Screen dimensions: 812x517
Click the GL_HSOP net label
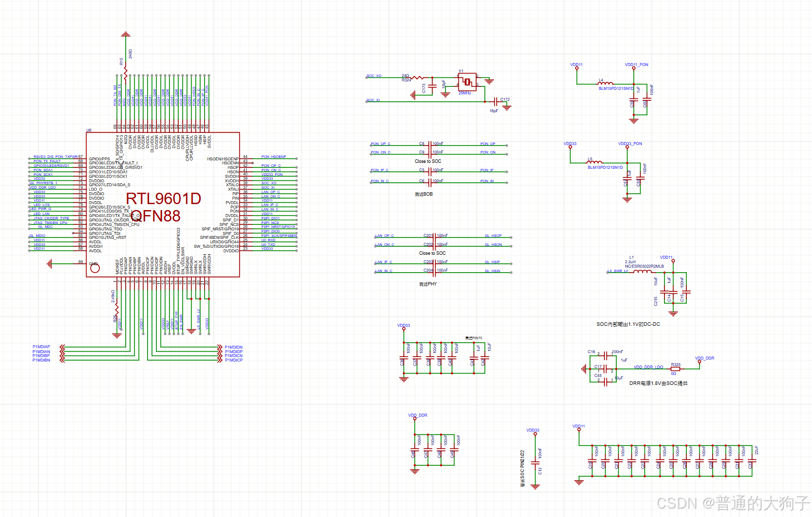pyautogui.click(x=493, y=236)
